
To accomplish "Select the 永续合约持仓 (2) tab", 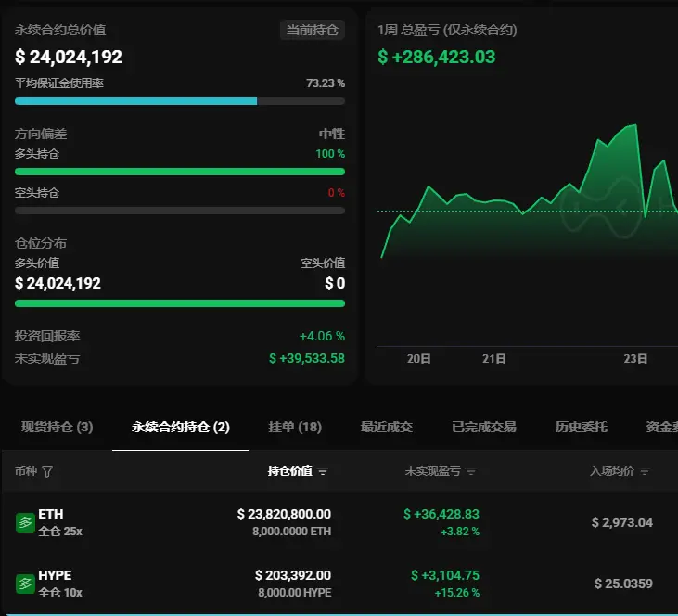I will click(181, 427).
